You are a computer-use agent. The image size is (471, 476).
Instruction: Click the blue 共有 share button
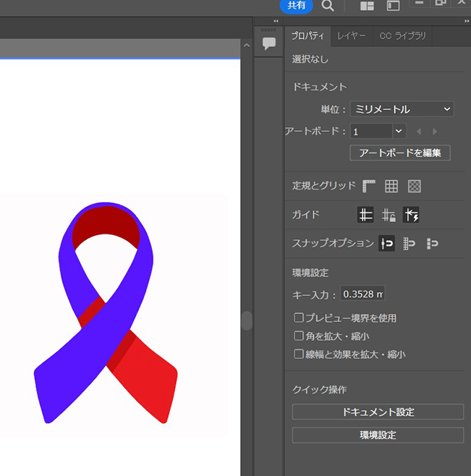click(296, 6)
